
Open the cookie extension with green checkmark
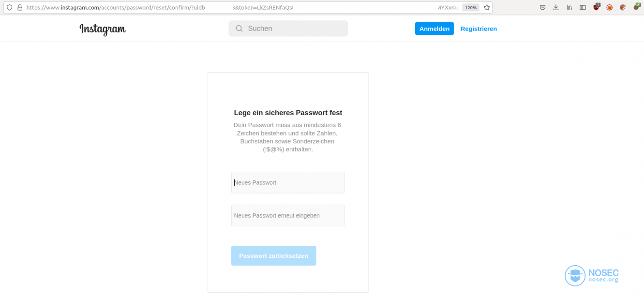tap(637, 7)
